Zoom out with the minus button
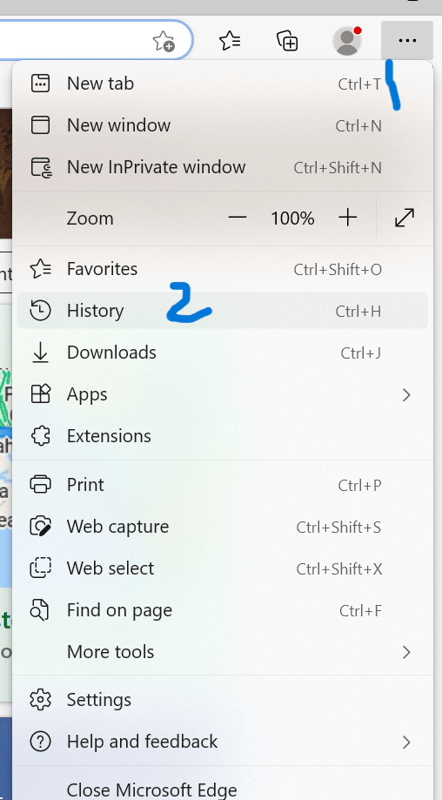442x800 pixels. pos(237,218)
